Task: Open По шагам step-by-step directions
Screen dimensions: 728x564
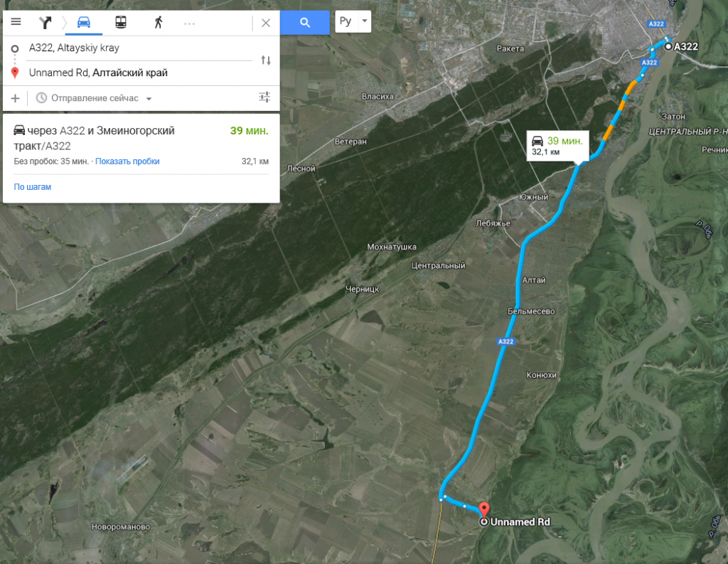Action: (33, 187)
